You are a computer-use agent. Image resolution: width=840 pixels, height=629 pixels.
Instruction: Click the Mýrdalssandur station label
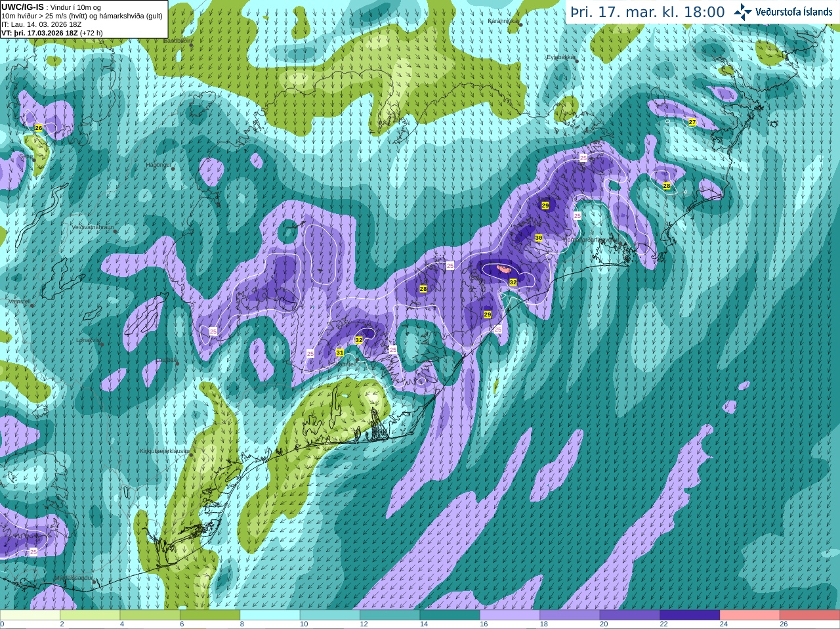(73, 578)
